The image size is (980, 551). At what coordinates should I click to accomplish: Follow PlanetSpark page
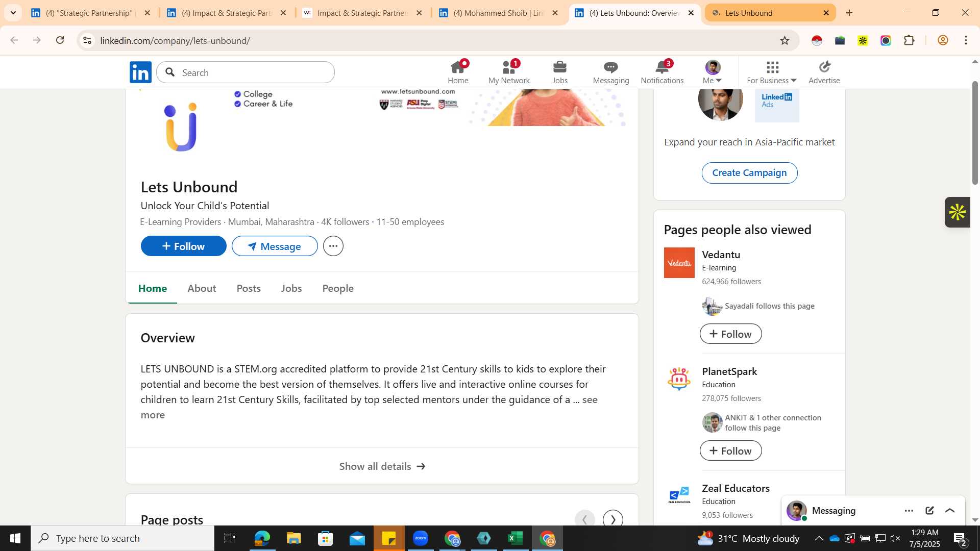coord(730,450)
